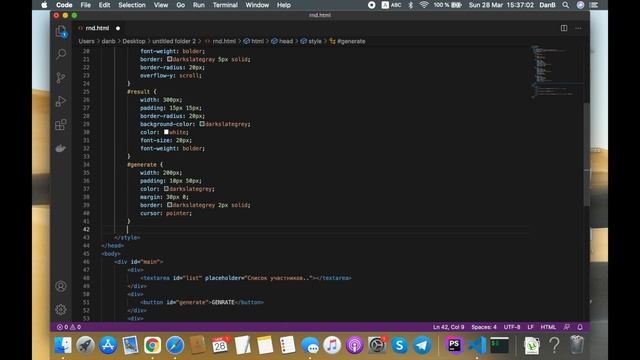The image size is (640, 360).
Task: Expand the style breadcrumb
Action: point(311,41)
